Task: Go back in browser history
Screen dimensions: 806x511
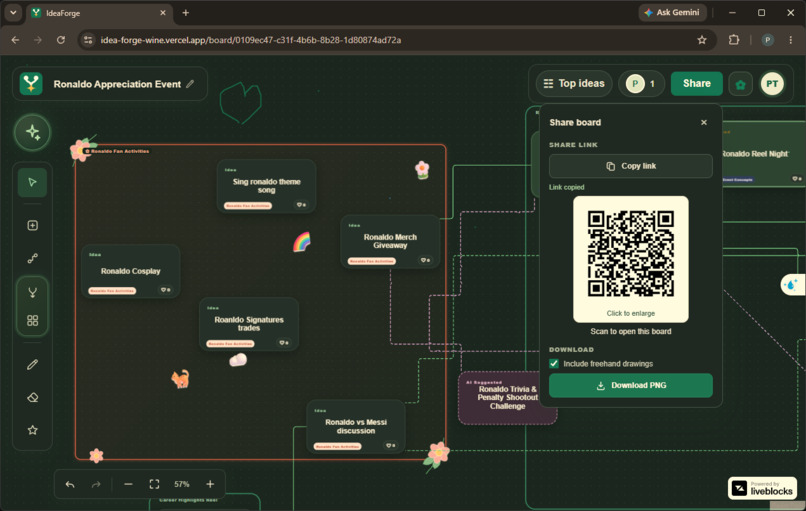Action: coord(15,40)
